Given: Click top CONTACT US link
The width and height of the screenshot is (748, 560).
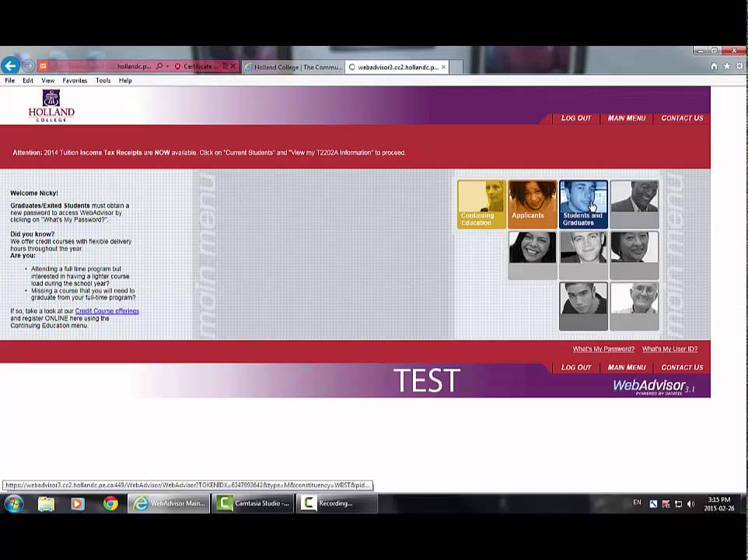Looking at the screenshot, I should (x=682, y=118).
